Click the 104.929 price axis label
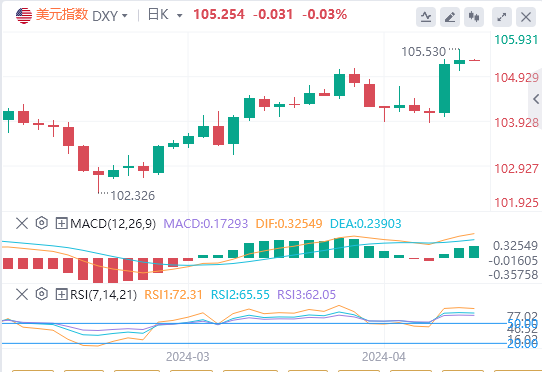This screenshot has width=542, height=372. click(516, 77)
